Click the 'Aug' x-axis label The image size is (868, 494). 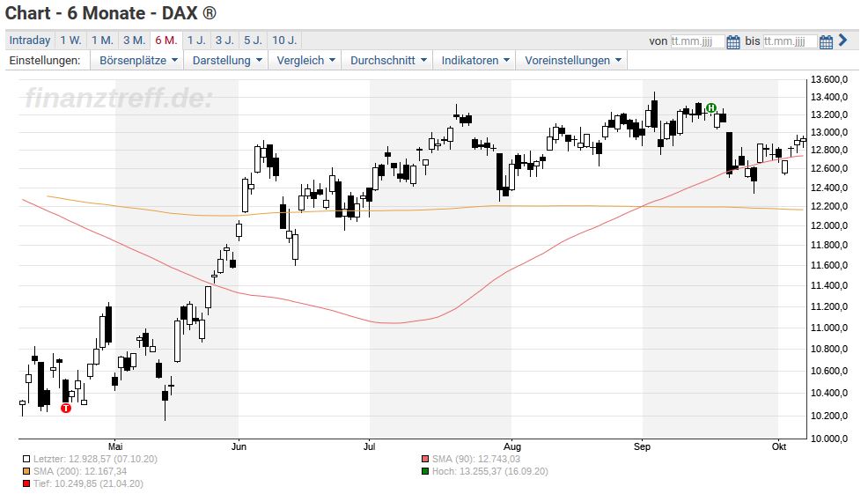(512, 446)
